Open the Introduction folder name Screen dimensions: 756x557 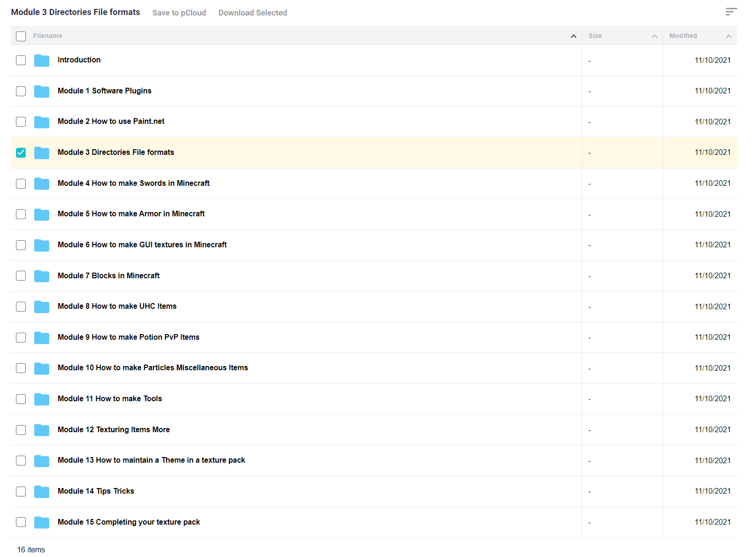pos(79,60)
